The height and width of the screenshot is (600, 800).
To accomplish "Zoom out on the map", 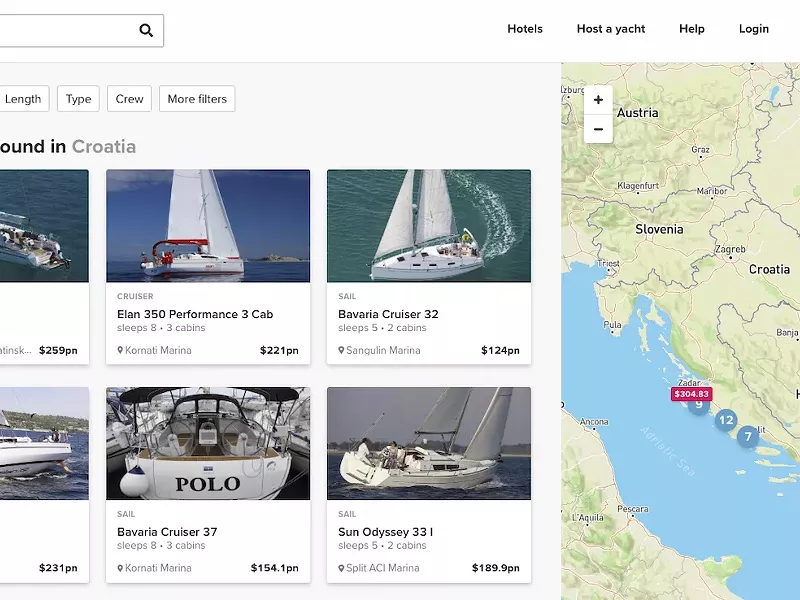I will click(598, 129).
